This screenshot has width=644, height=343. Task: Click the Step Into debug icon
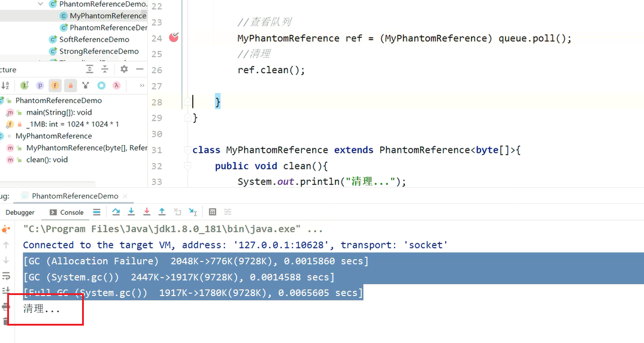(131, 212)
